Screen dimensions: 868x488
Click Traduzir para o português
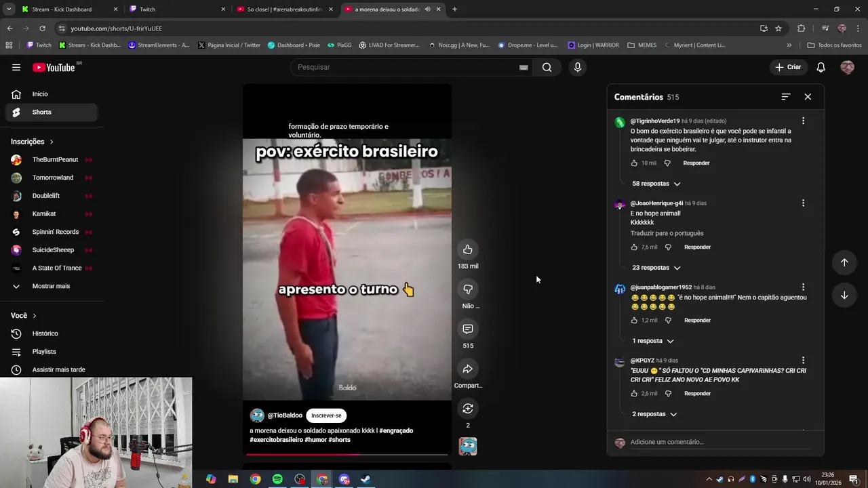coord(667,233)
